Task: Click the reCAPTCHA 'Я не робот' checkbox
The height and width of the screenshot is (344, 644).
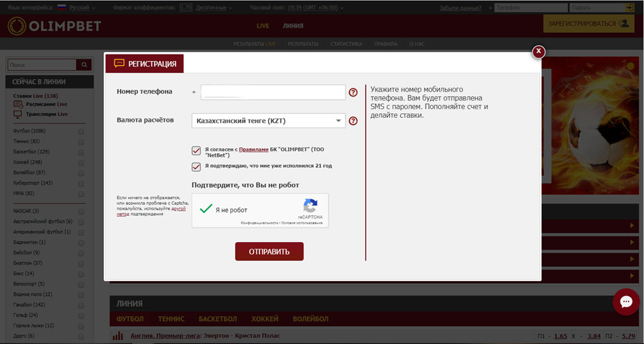Action: [206, 209]
